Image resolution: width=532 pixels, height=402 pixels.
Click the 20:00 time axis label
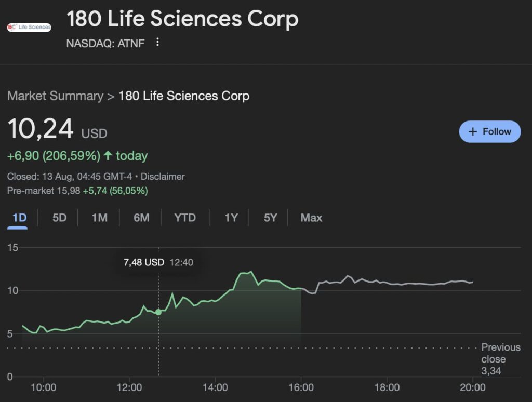pos(473,387)
